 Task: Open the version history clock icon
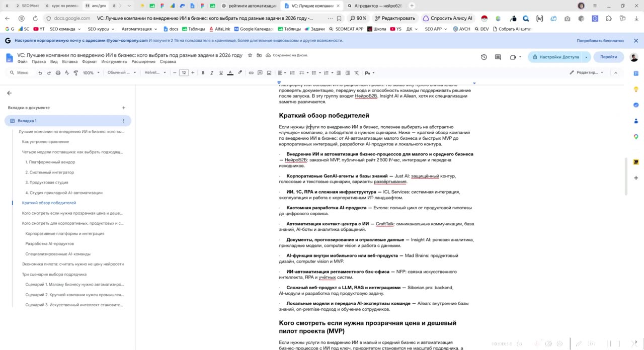pos(484,57)
